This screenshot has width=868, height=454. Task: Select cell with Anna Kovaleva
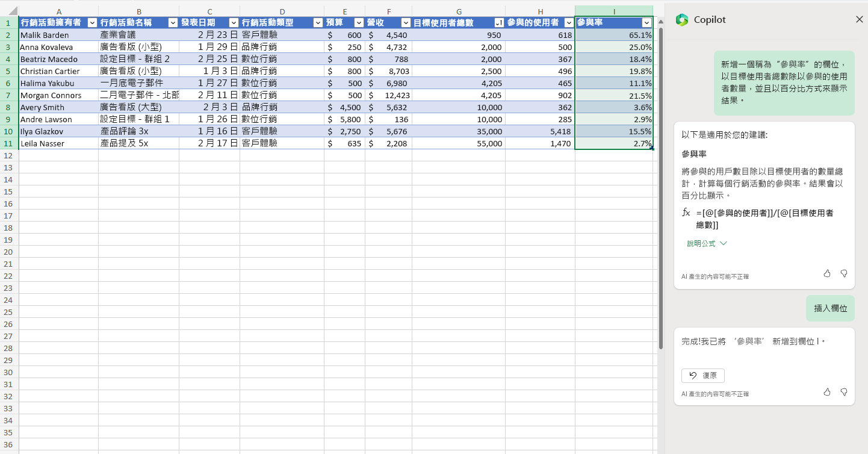click(58, 47)
